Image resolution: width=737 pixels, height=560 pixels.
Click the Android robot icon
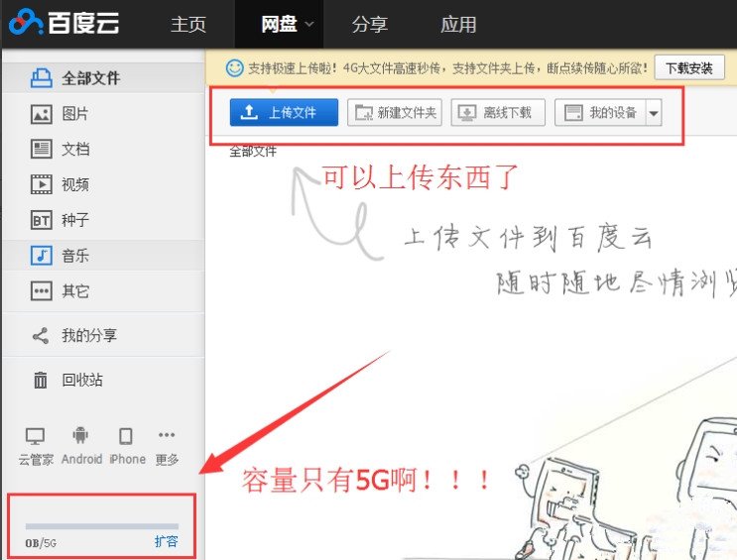tap(81, 435)
